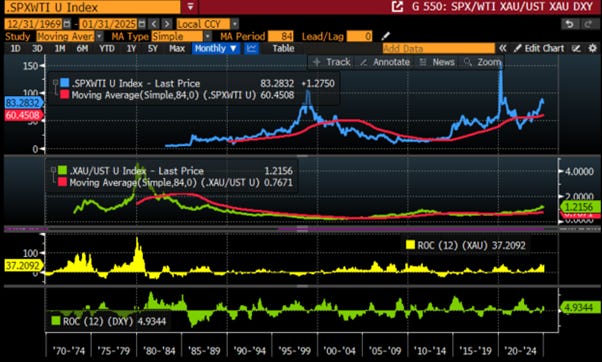Viewport: 602px width, 362px height.
Task: Click the blue SPXWTI legend color swatch
Action: click(x=64, y=83)
